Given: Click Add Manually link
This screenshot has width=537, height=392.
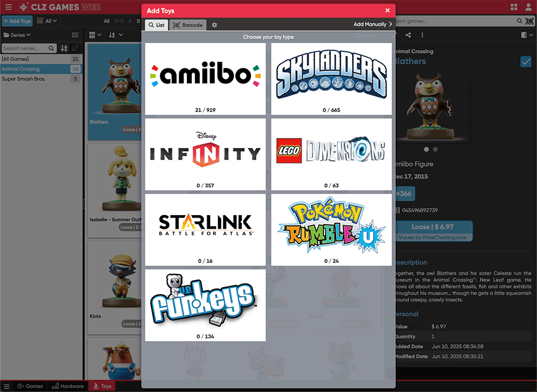Looking at the screenshot, I should tap(372, 24).
